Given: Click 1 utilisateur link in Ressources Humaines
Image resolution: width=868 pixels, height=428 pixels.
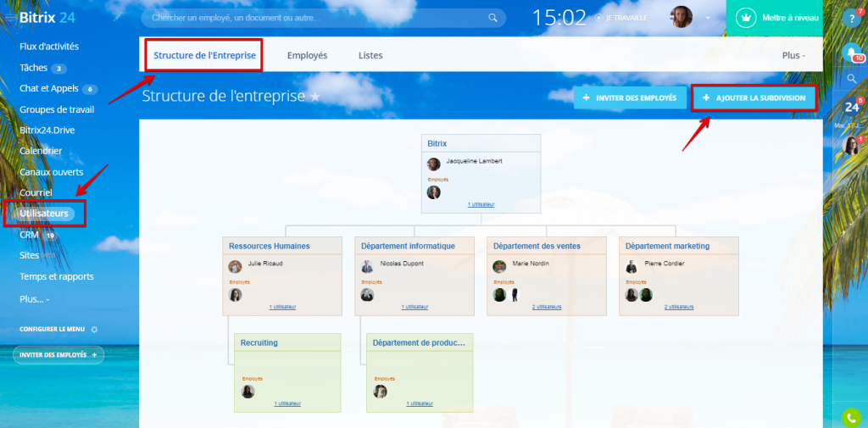Looking at the screenshot, I should tap(282, 307).
